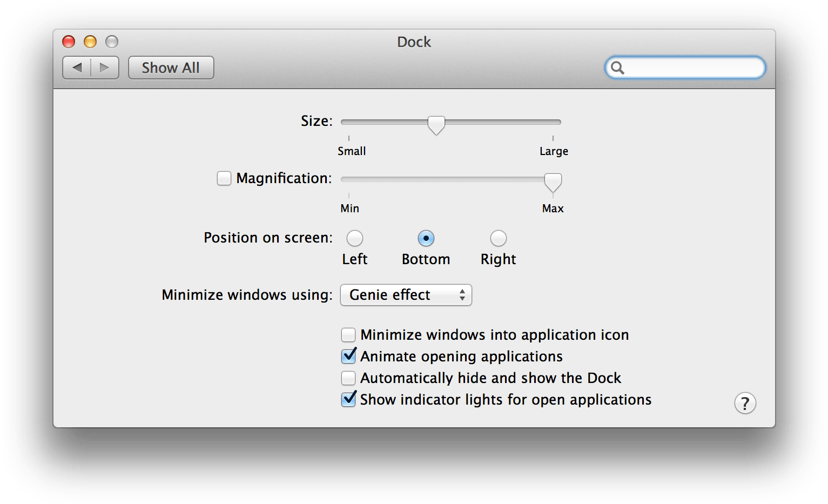Image resolution: width=828 pixels, height=504 pixels.
Task: Select the Right screen position
Action: (498, 238)
